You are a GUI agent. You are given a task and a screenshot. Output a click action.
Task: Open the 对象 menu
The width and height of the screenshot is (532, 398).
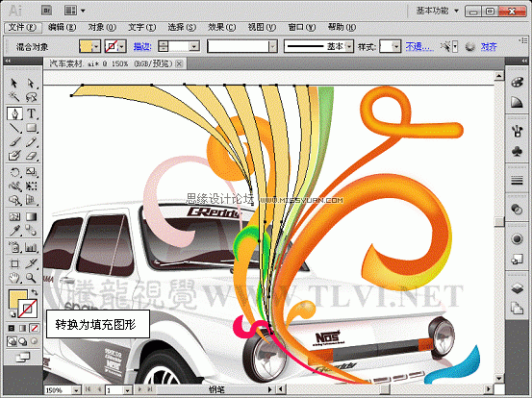102,28
